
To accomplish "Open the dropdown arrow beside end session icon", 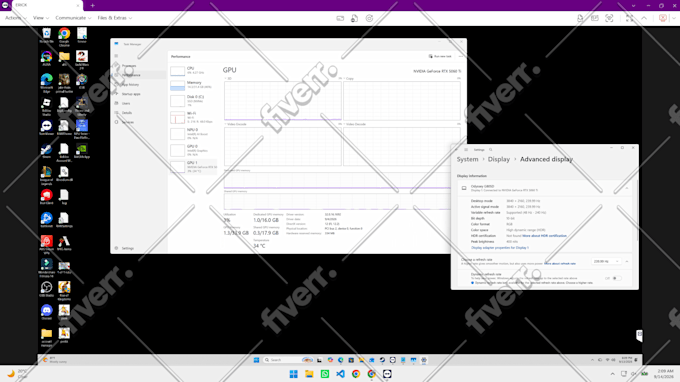I will tap(673, 18).
